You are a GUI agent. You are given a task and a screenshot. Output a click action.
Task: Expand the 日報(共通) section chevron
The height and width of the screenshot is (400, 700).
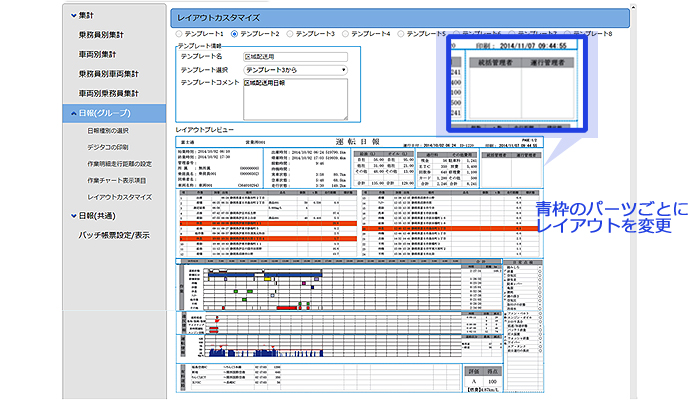click(x=74, y=216)
